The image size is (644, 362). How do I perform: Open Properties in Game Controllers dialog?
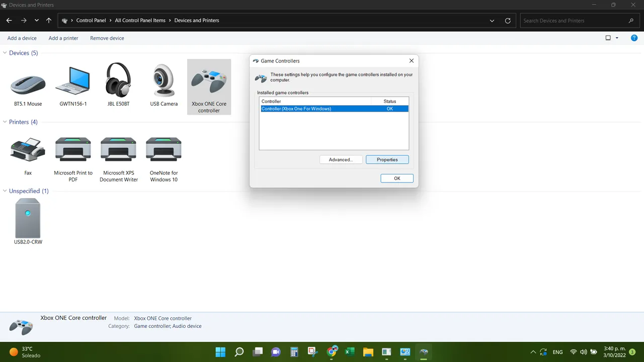pyautogui.click(x=387, y=160)
